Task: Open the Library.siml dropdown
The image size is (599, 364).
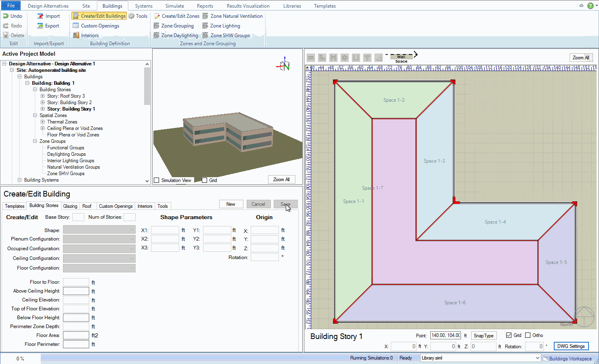Action: tap(537, 358)
